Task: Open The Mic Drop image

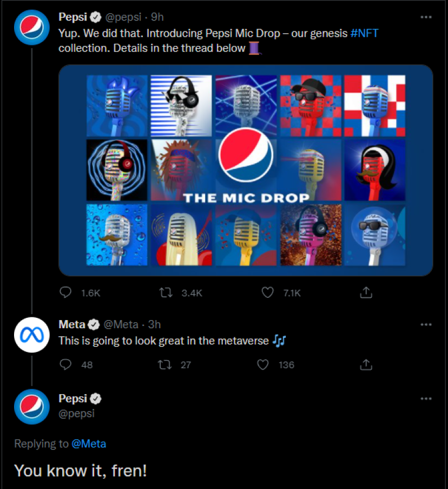Action: point(246,170)
